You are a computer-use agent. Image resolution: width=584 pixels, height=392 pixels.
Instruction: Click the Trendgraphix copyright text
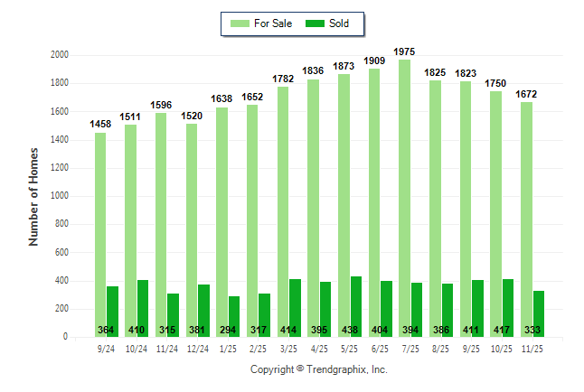pyautogui.click(x=318, y=370)
